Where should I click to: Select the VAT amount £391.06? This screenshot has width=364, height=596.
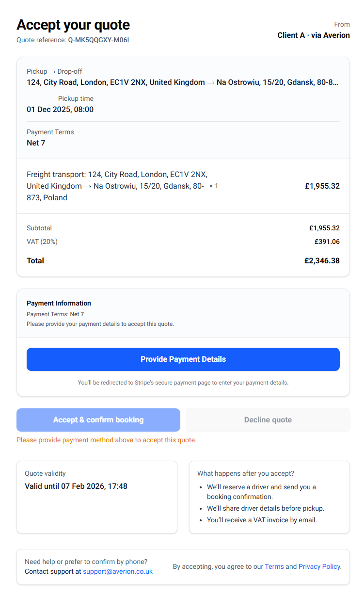point(327,242)
